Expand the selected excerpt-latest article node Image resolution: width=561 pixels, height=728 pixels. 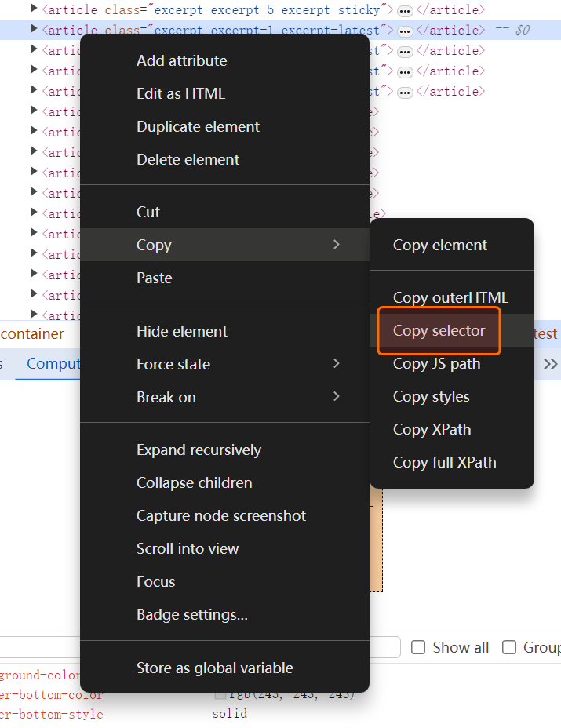tap(34, 30)
